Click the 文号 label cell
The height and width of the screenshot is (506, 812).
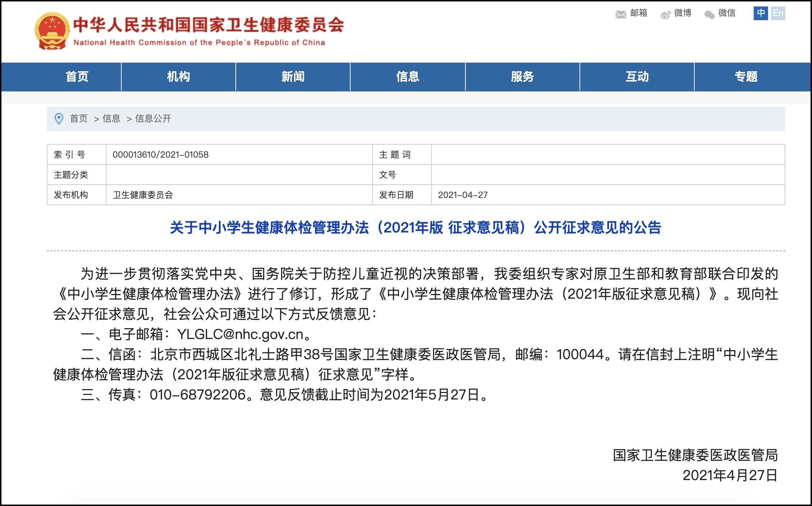(402, 175)
